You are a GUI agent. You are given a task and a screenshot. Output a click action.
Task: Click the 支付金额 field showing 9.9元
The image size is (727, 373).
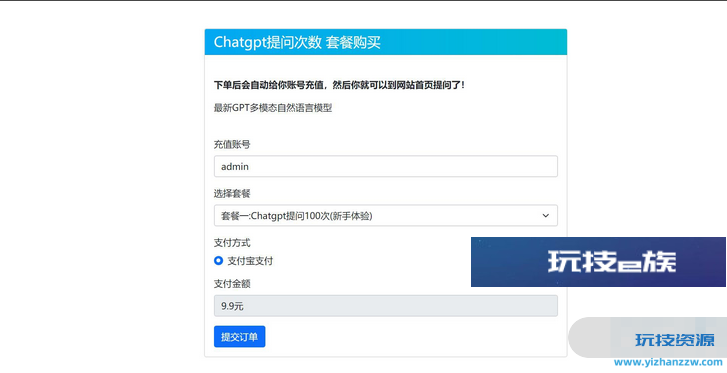pos(385,306)
